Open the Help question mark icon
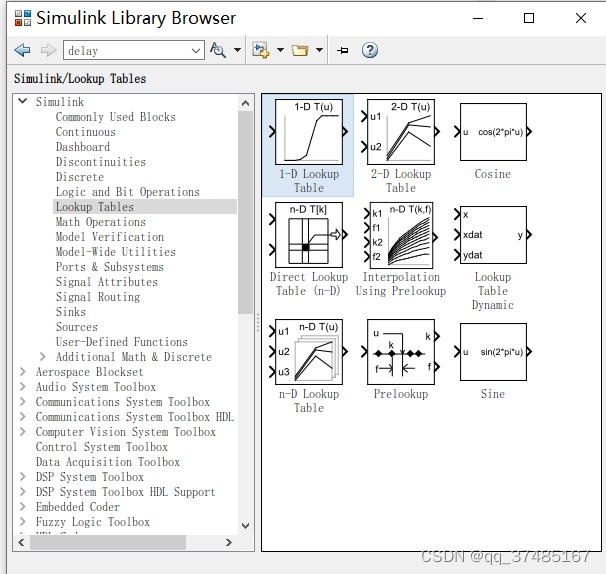 pos(370,50)
